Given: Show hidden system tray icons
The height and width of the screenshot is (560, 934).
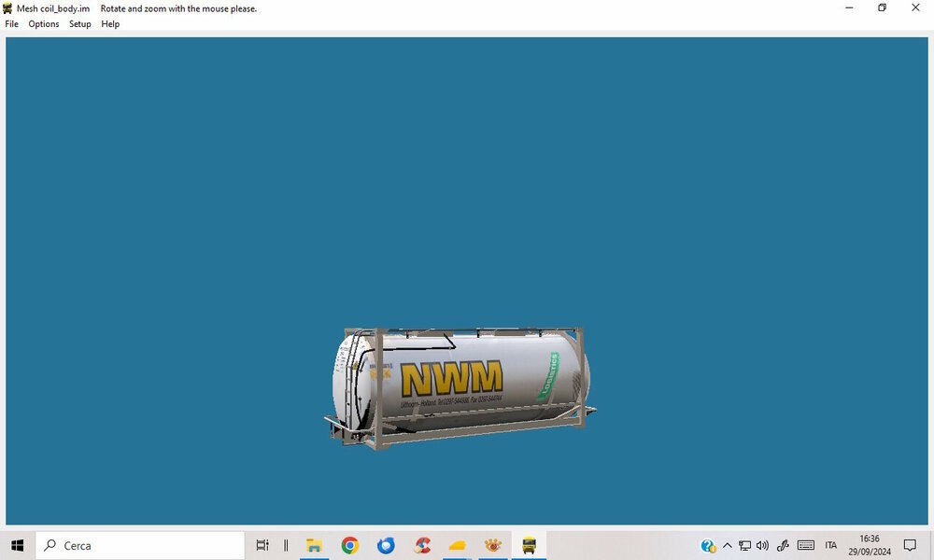Looking at the screenshot, I should click(728, 545).
